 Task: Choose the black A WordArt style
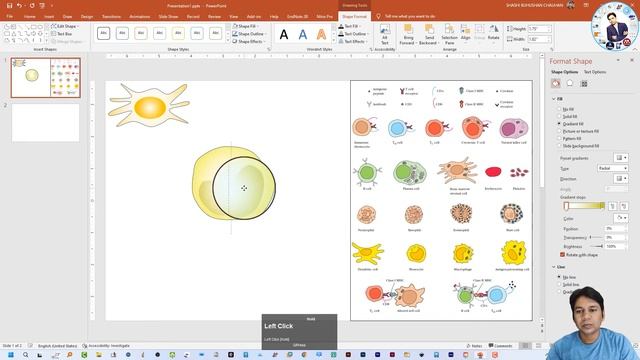pyautogui.click(x=284, y=34)
